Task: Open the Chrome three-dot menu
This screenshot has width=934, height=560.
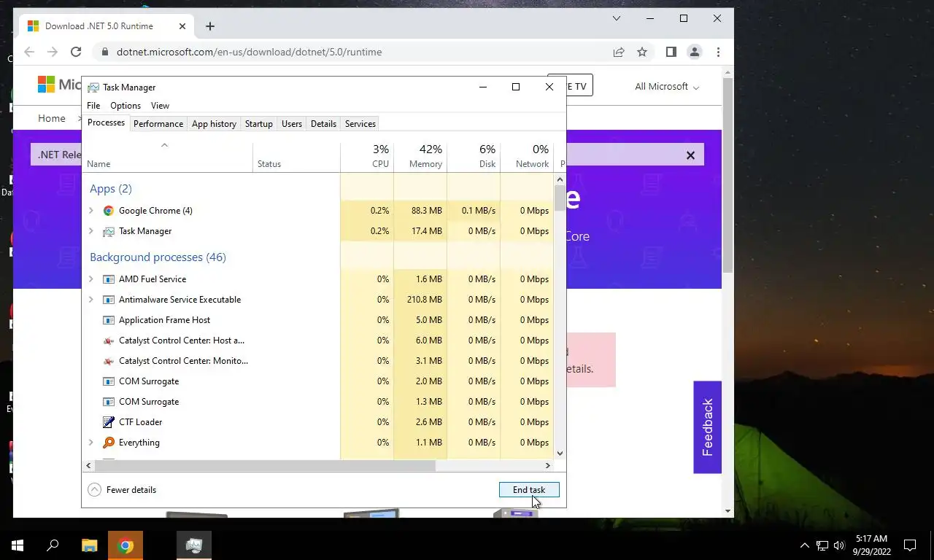Action: [718, 52]
